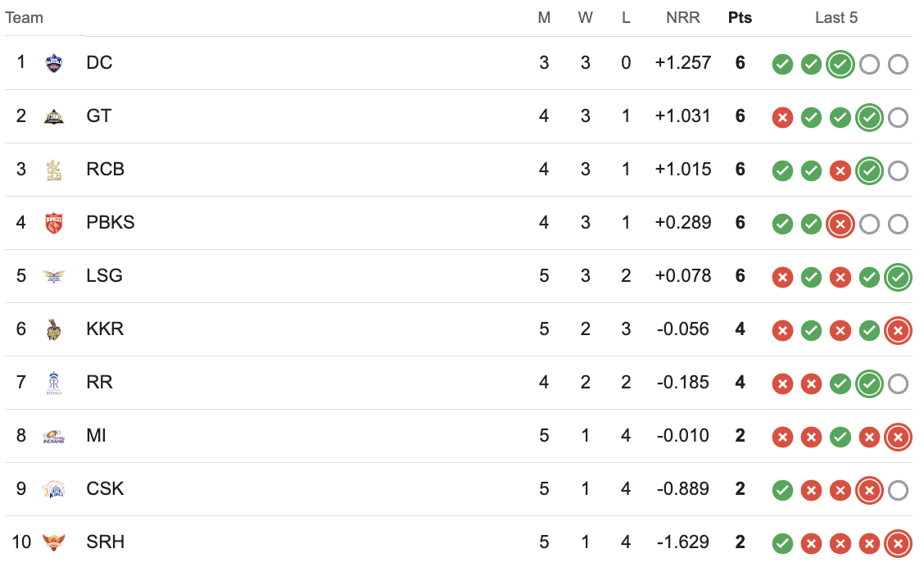This screenshot has width=924, height=567.
Task: Click the Rajasthan Royals team logo
Action: click(x=53, y=383)
